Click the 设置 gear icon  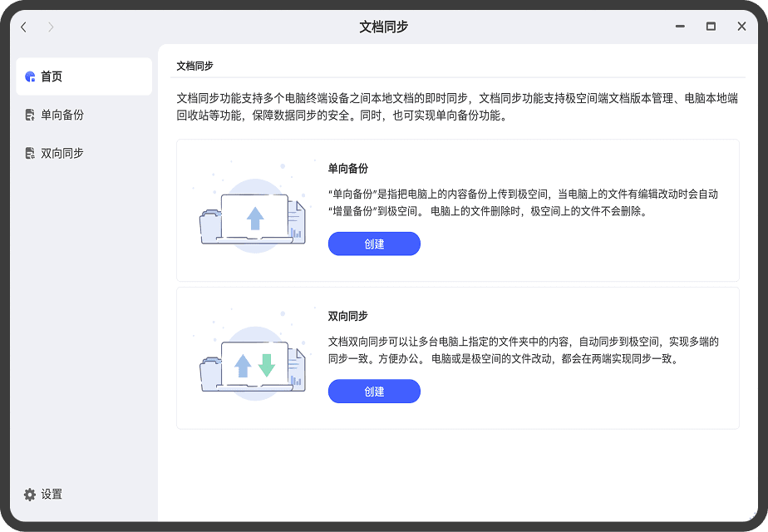[x=30, y=495]
